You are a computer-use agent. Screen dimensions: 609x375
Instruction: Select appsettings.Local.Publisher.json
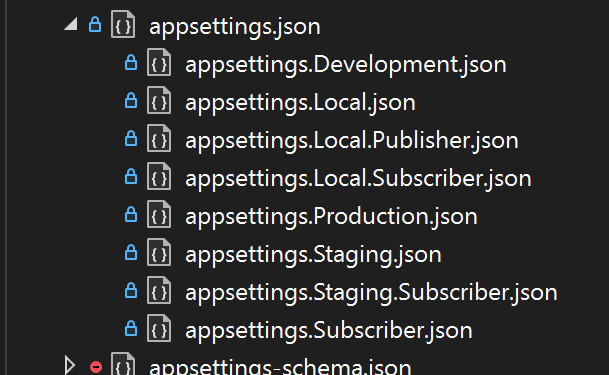point(352,140)
